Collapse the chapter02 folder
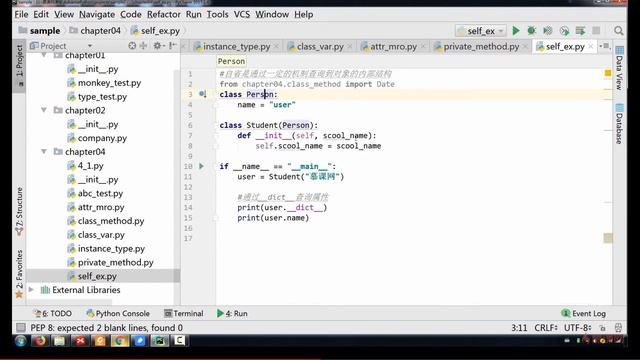Image resolution: width=640 pixels, height=360 pixels. point(44,110)
